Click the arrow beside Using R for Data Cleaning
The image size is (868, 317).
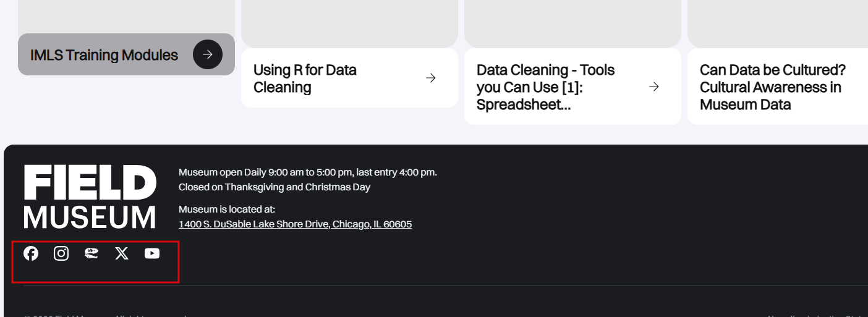pos(431,78)
